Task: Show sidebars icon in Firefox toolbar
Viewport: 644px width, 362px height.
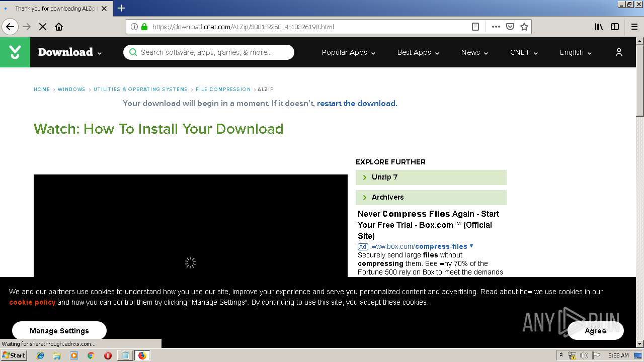Action: click(x=615, y=27)
